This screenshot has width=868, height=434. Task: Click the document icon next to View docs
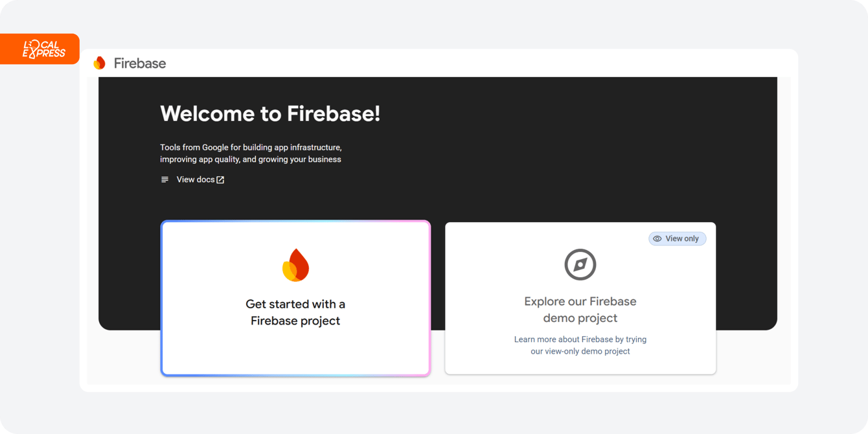pyautogui.click(x=165, y=179)
